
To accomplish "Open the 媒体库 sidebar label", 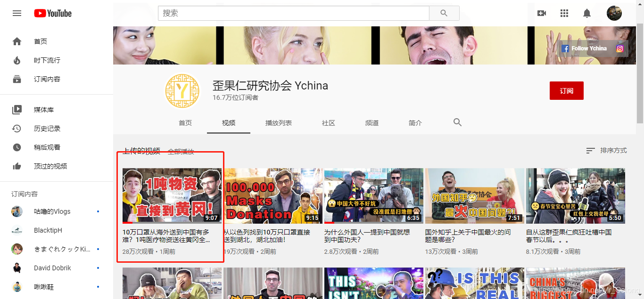I will click(44, 110).
